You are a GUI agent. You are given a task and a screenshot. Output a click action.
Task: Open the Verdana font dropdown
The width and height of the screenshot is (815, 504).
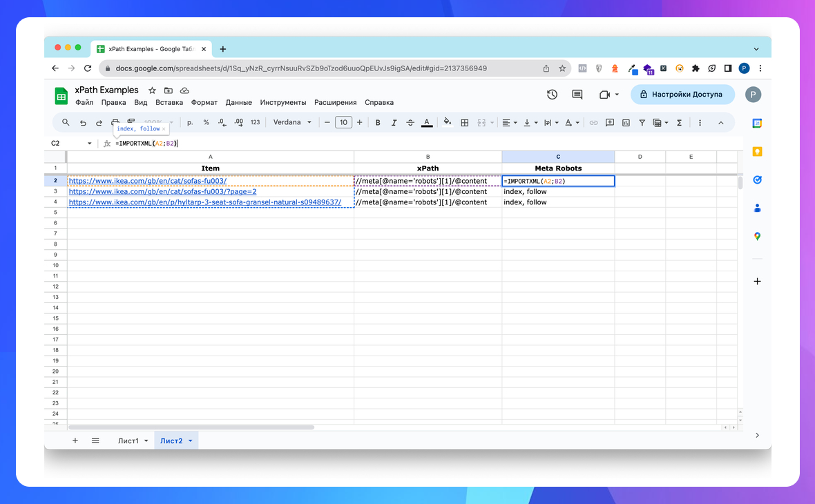(x=292, y=123)
